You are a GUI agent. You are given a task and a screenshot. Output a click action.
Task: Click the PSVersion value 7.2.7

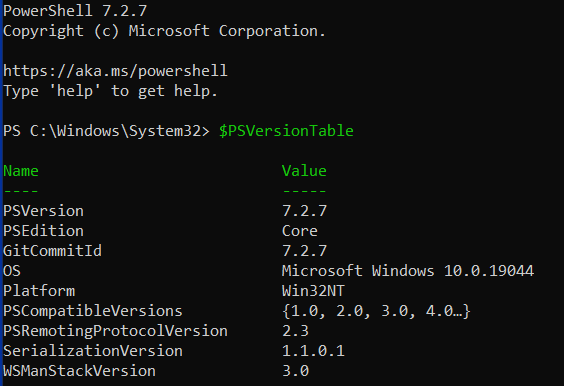pyautogui.click(x=304, y=211)
